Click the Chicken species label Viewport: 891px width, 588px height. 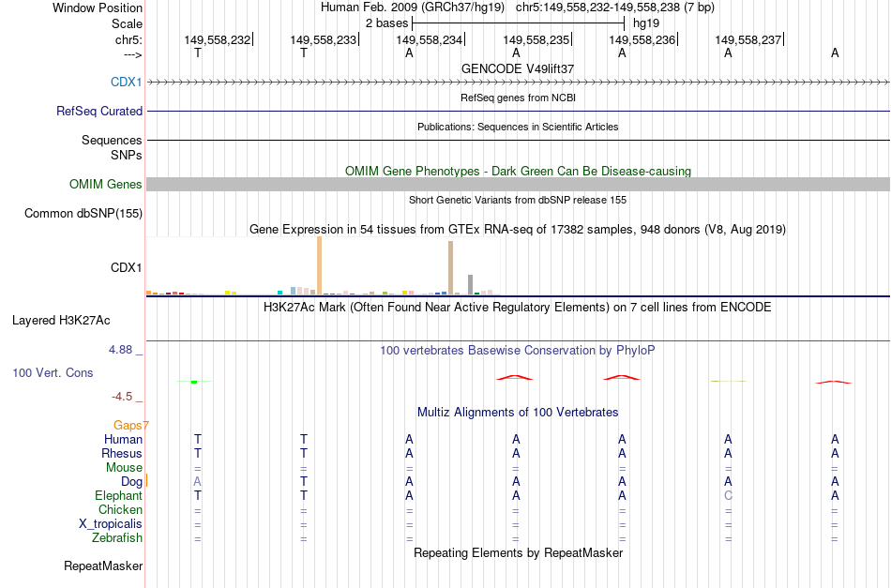[120, 509]
